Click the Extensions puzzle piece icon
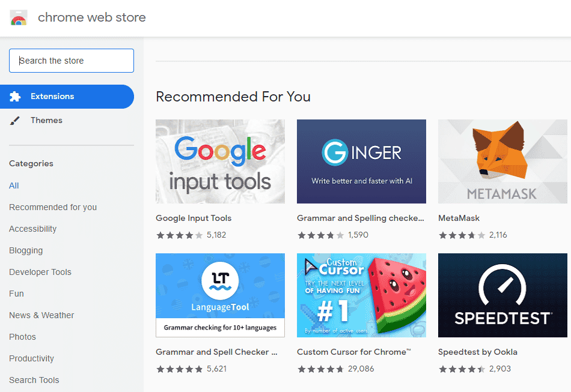Viewport: 571px width, 392px height. 16,97
